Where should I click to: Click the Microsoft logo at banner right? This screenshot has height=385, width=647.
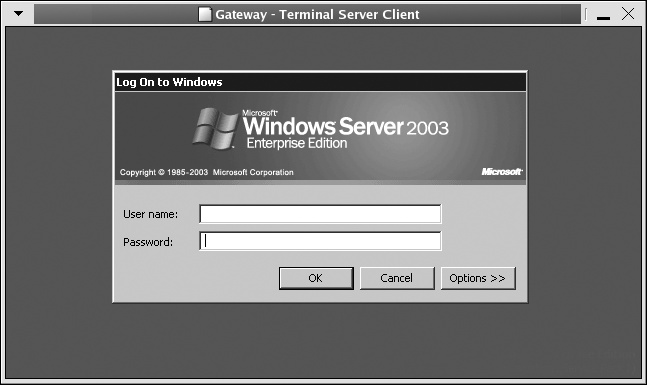(502, 171)
